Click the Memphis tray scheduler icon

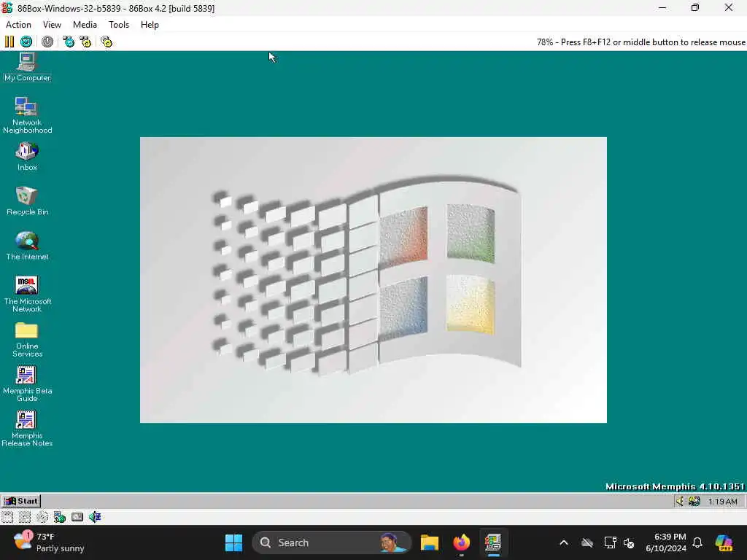tap(694, 501)
